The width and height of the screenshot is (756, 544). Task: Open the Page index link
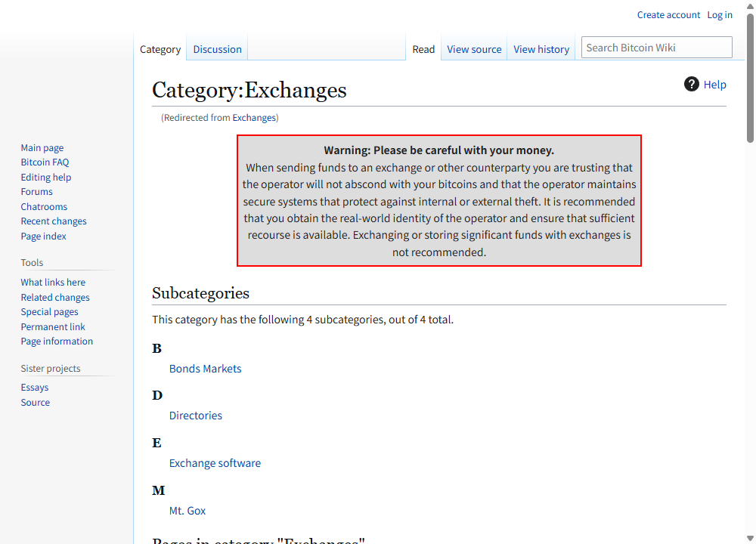coord(43,236)
